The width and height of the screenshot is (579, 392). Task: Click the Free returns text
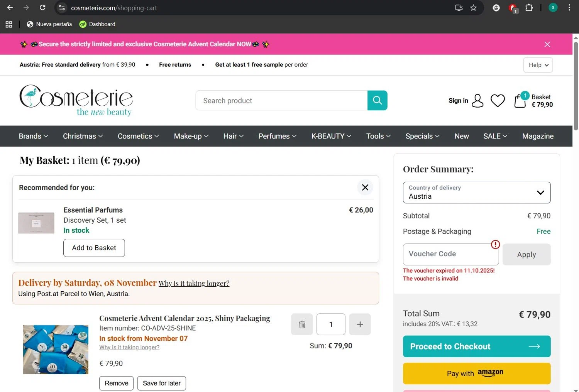coord(175,65)
